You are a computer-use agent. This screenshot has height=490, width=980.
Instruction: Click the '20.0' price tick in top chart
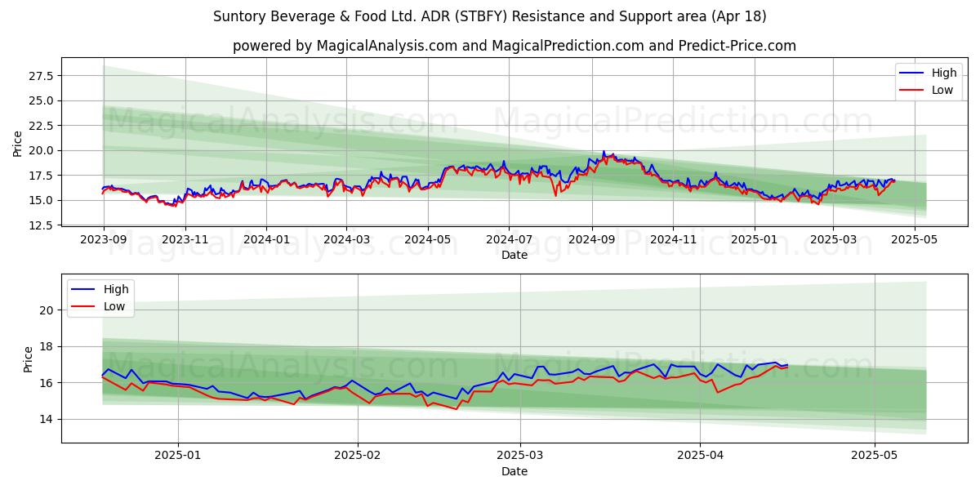[x=42, y=150]
